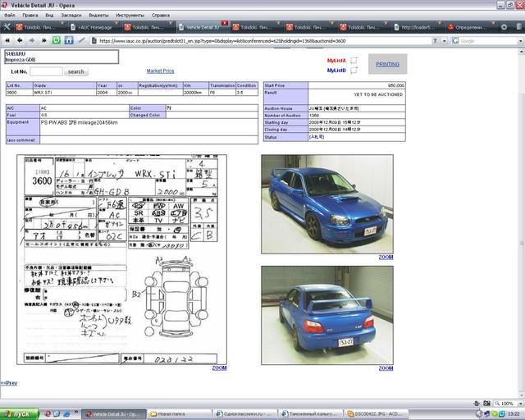Click the page security icon in address bar
Image resolution: width=525 pixels, height=420 pixels.
pyautogui.click(x=94, y=41)
